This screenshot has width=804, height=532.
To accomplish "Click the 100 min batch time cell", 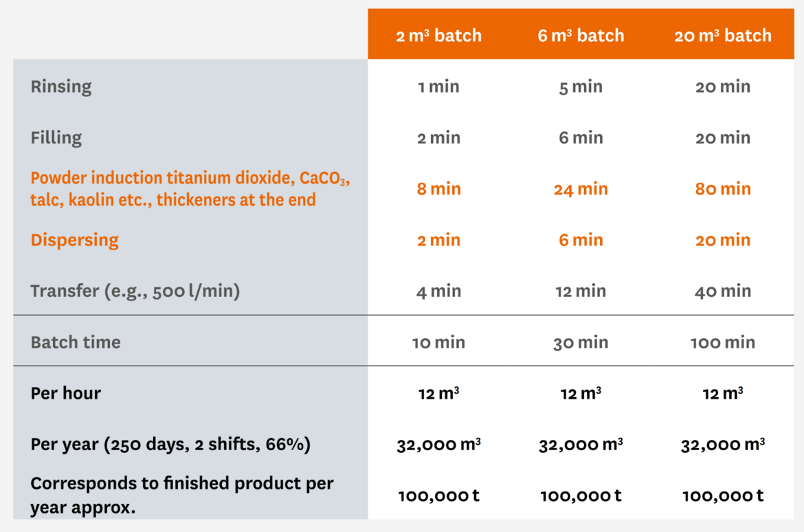I will pos(722,342).
